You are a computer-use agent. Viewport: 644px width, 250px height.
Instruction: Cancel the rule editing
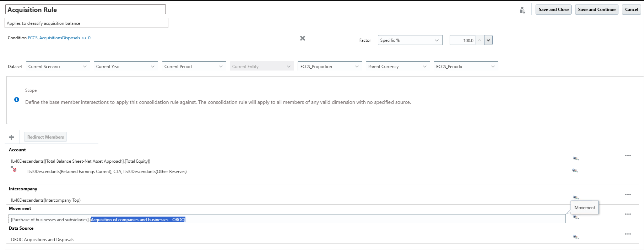tap(631, 10)
